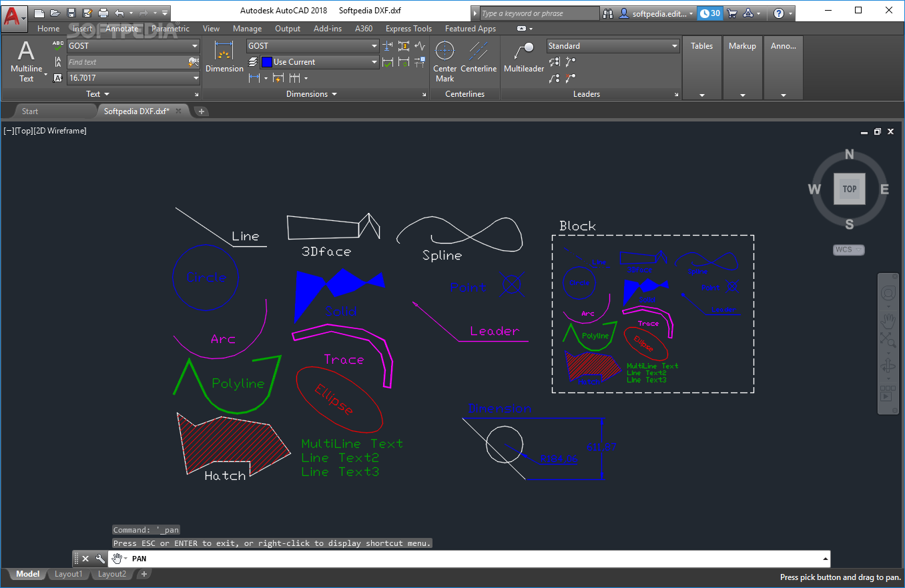
Task: Click the keyword search field
Action: [x=539, y=13]
